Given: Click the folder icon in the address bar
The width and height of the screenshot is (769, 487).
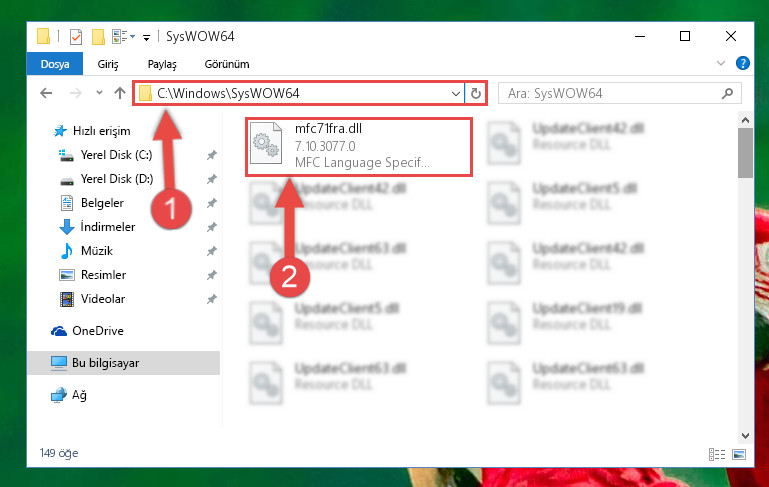Looking at the screenshot, I should [145, 93].
